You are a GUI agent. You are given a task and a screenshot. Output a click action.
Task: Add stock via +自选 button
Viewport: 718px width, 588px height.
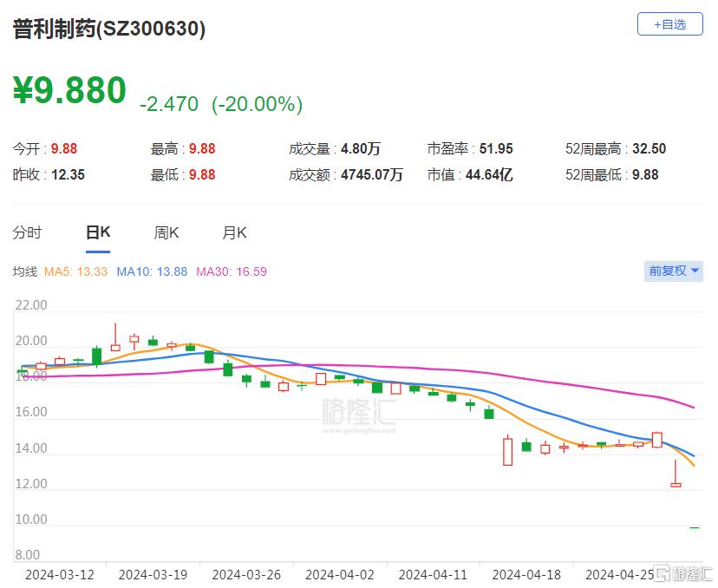tap(670, 23)
